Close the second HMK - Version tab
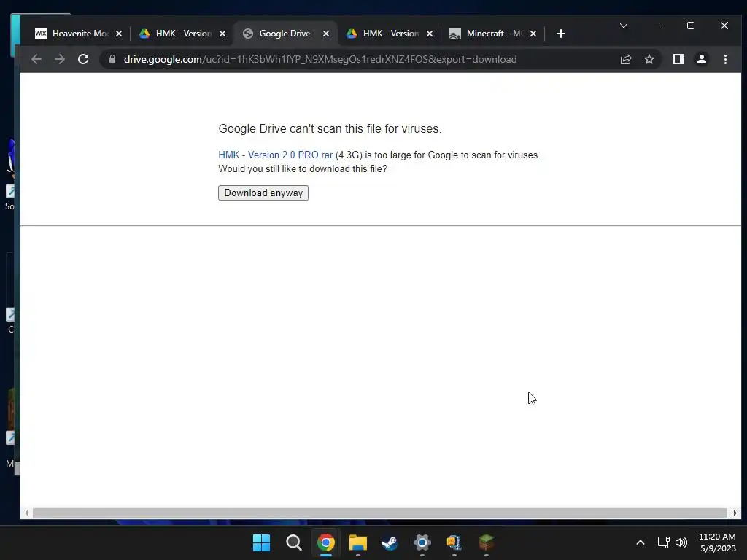 point(430,34)
